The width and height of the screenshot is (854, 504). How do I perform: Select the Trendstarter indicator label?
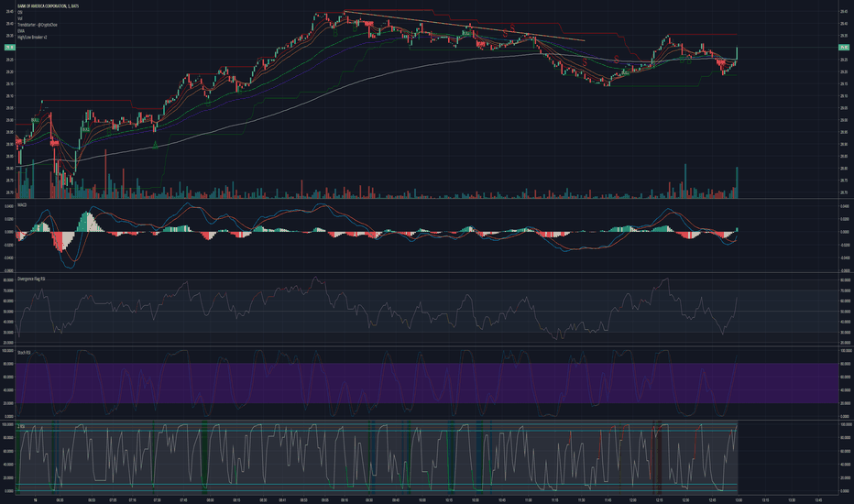click(x=37, y=25)
